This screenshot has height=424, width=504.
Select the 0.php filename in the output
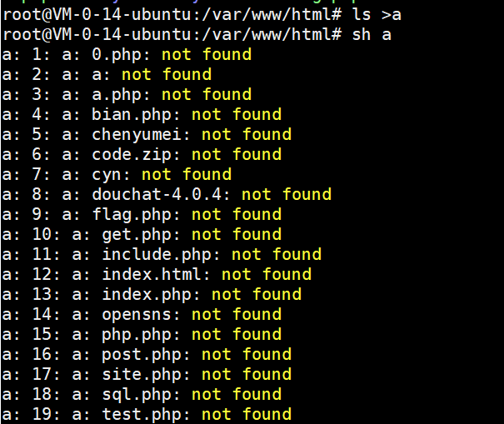(117, 55)
